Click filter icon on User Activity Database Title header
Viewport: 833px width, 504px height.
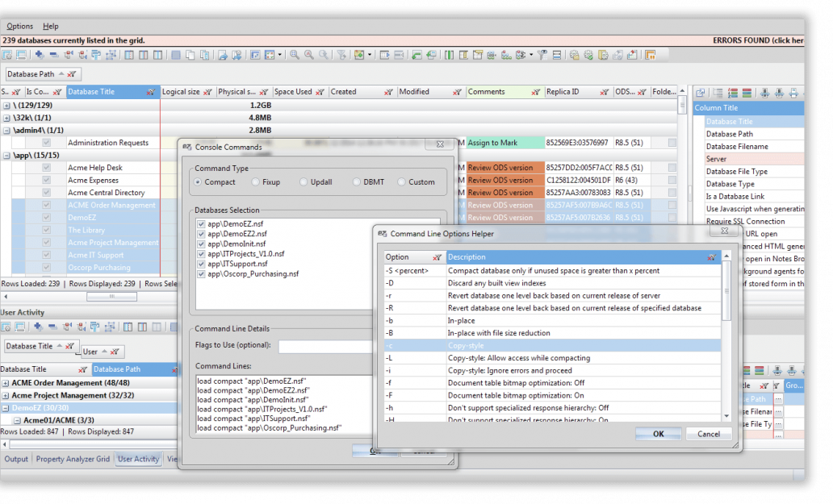82,370
